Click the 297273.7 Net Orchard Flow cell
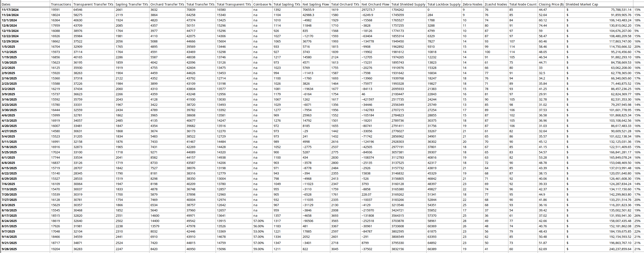Viewport: 644px width, 253px height. [368, 10]
